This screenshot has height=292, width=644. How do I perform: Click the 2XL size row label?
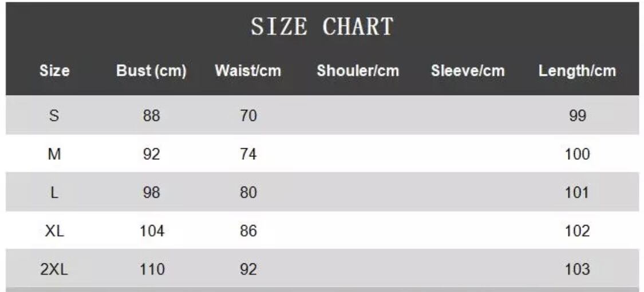[54, 269]
